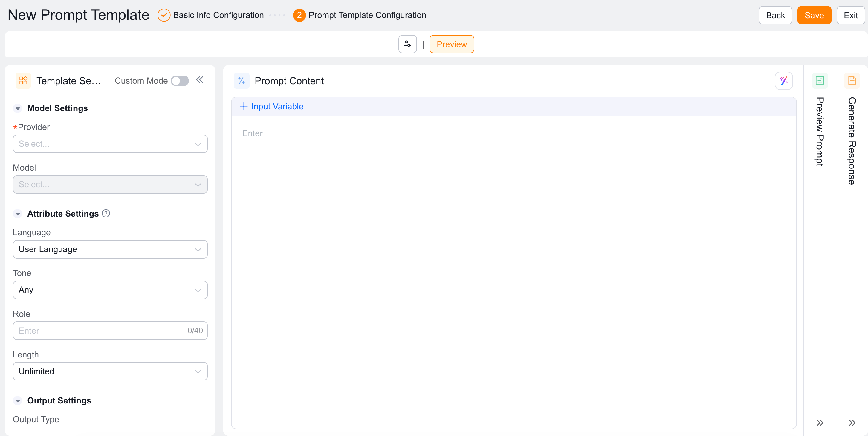
Task: Open the Generate Response panel icon
Action: pyautogui.click(x=852, y=81)
